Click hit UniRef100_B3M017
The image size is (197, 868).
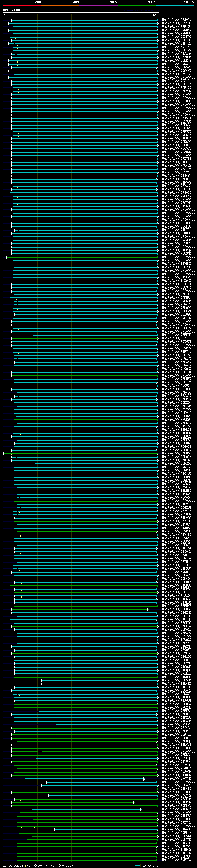point(177,629)
